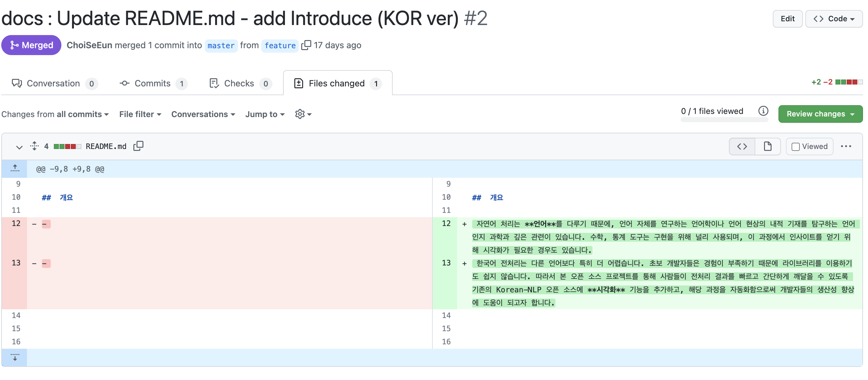Open Changes from all commits dropdown

(x=55, y=114)
